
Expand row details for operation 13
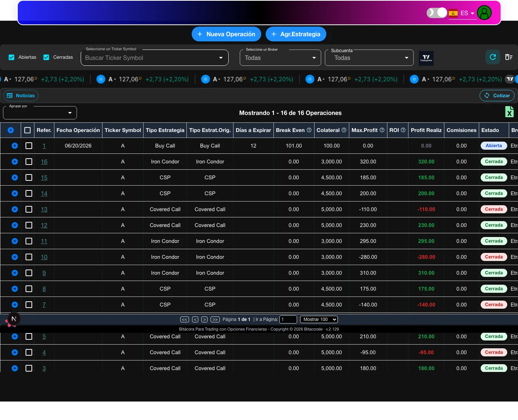(15, 209)
